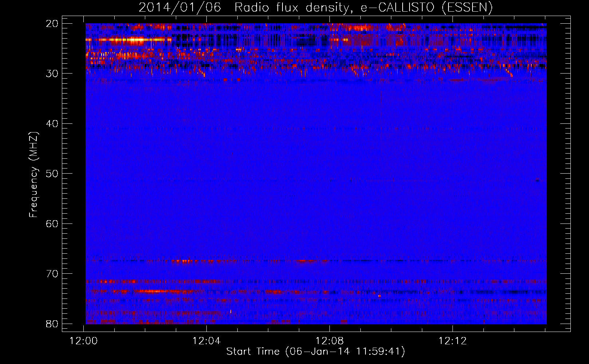This screenshot has height=364, width=589.
Task: Click the 12:08 time tick label
Action: pyautogui.click(x=329, y=341)
